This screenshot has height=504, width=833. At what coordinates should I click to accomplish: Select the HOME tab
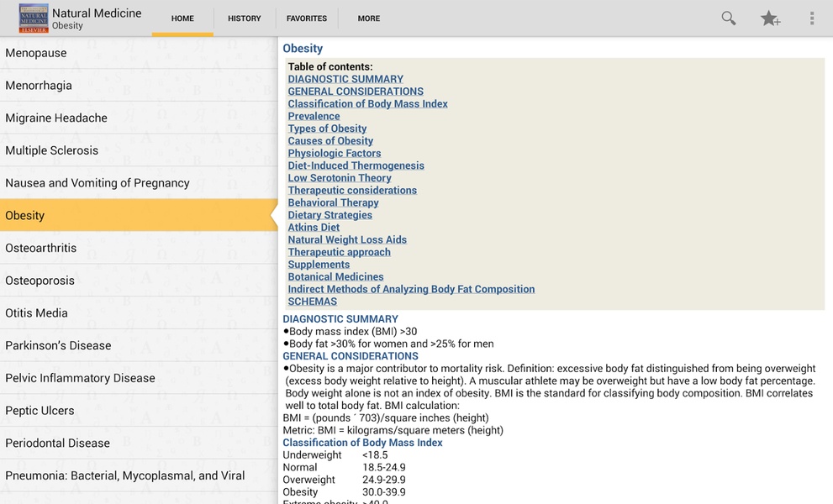(x=182, y=18)
